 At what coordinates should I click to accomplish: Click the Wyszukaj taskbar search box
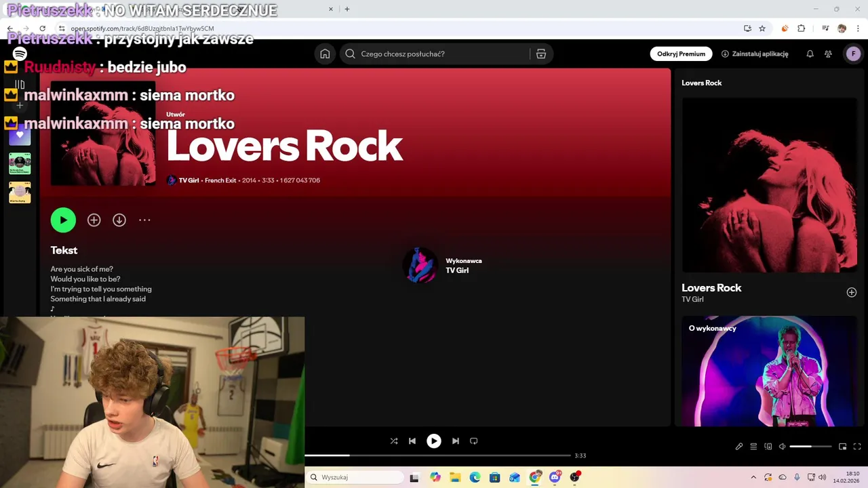click(x=355, y=477)
